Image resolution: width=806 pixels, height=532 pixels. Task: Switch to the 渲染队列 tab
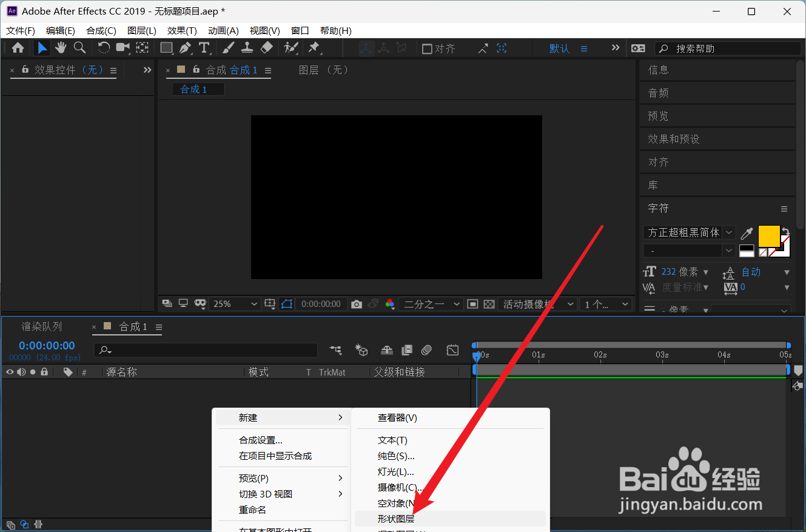tap(42, 327)
